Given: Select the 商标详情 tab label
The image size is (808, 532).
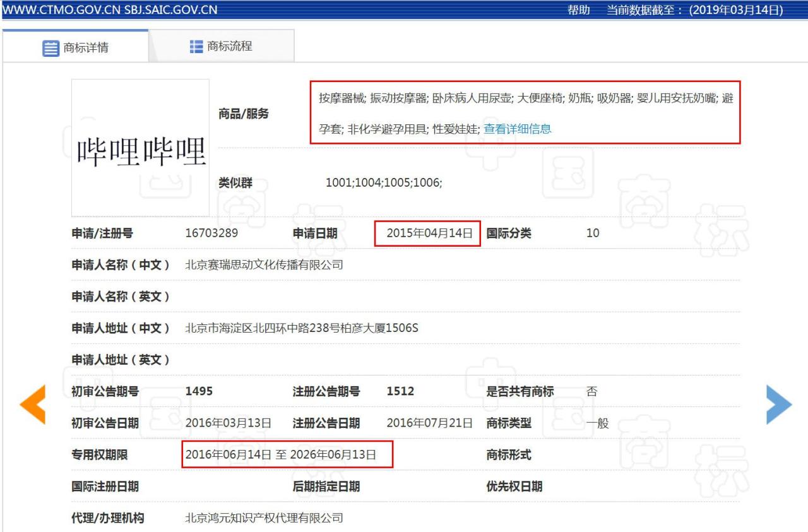Looking at the screenshot, I should click(x=86, y=48).
